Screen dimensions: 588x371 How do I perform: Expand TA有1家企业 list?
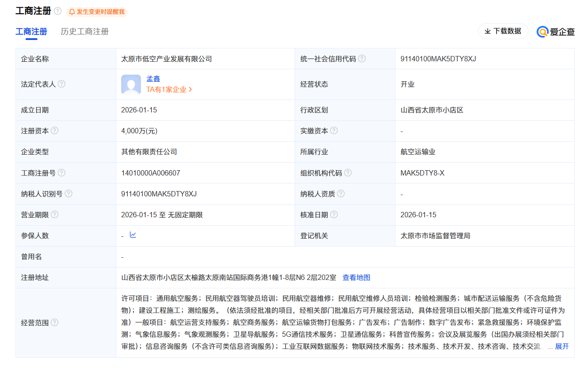click(169, 89)
